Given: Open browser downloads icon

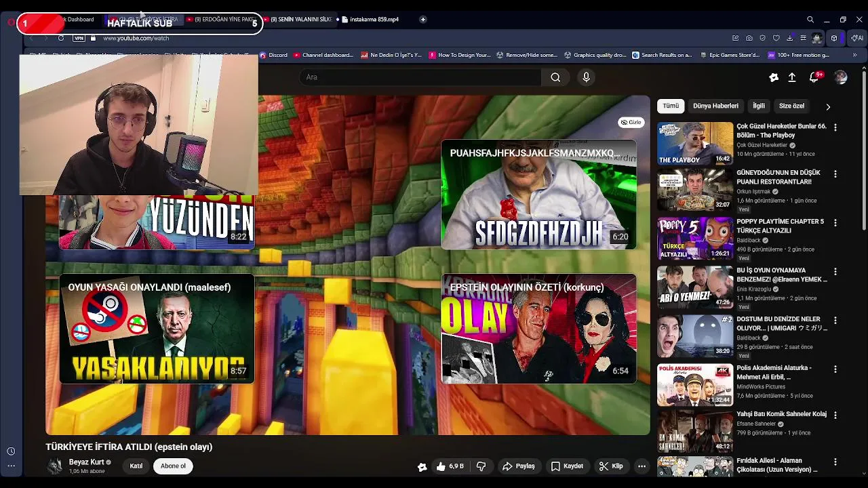Looking at the screenshot, I should coord(790,38).
